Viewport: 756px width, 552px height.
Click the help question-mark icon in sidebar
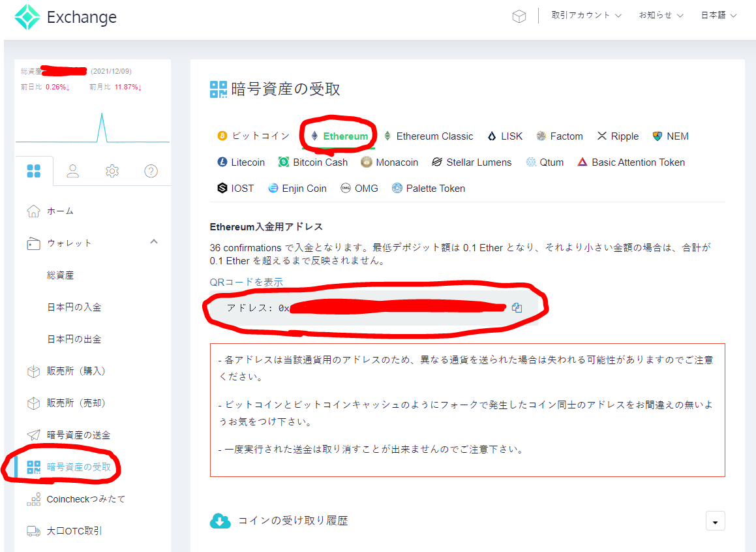[151, 170]
